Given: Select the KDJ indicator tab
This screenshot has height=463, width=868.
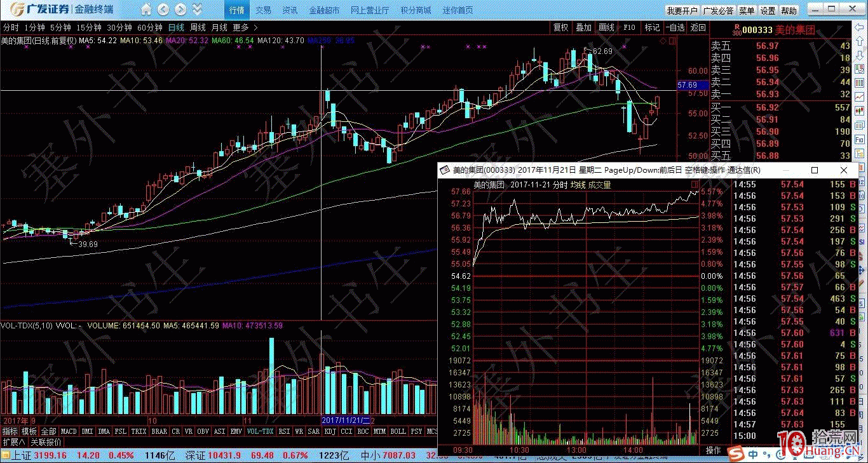Looking at the screenshot, I should tap(330, 431).
